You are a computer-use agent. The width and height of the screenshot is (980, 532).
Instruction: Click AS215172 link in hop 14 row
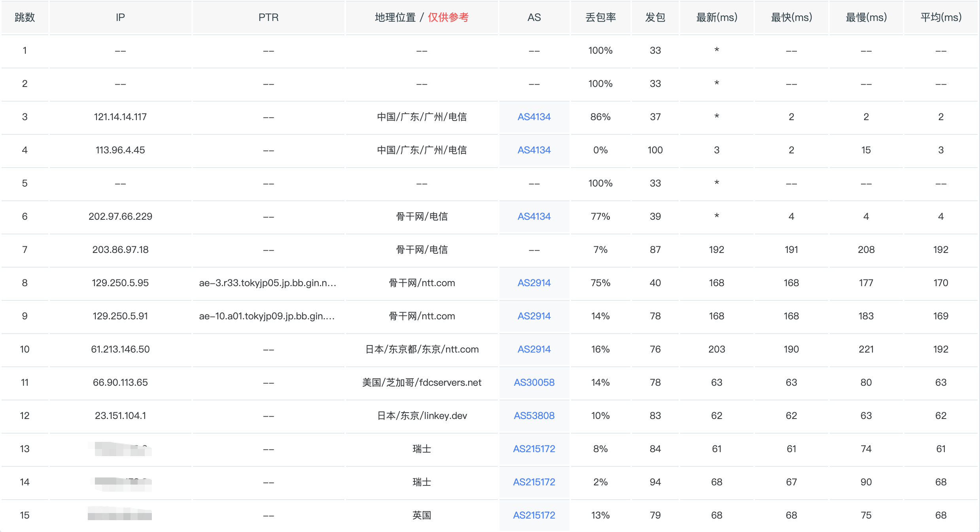click(x=534, y=482)
